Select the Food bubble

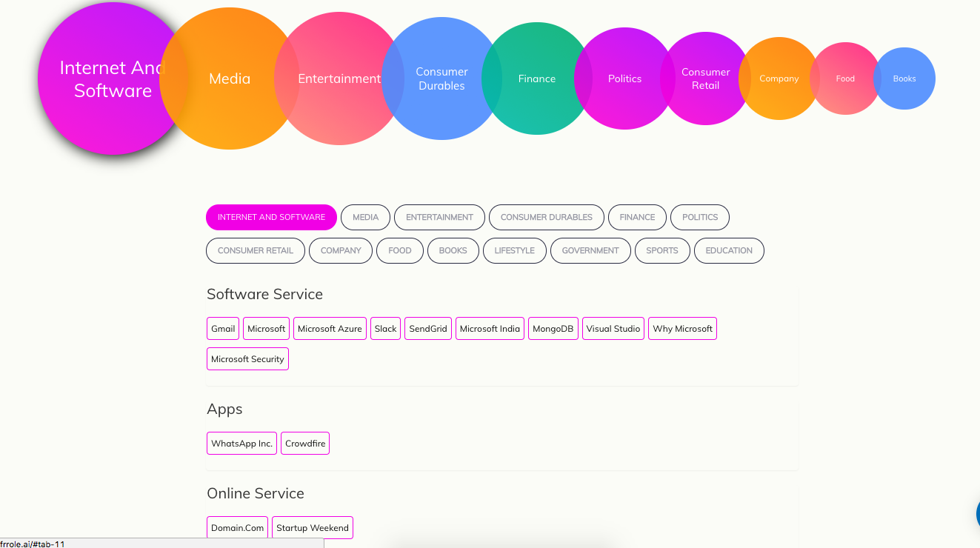tap(845, 78)
